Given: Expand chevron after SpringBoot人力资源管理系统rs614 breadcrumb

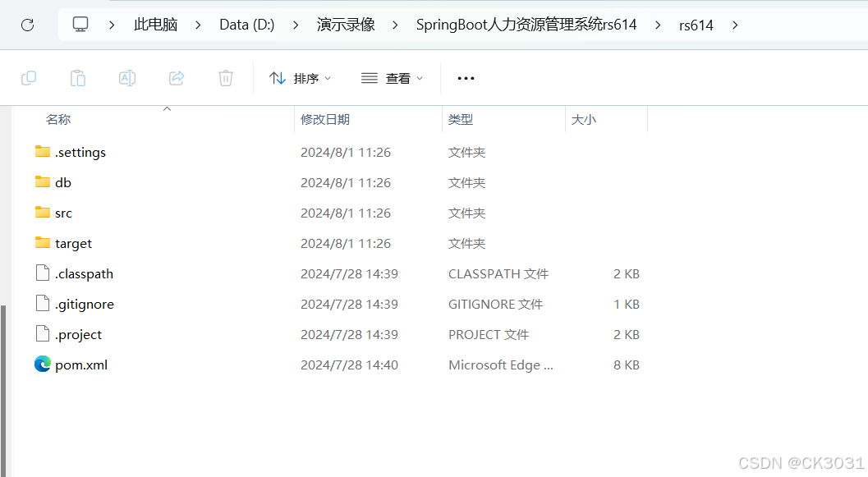Looking at the screenshot, I should pos(658,25).
